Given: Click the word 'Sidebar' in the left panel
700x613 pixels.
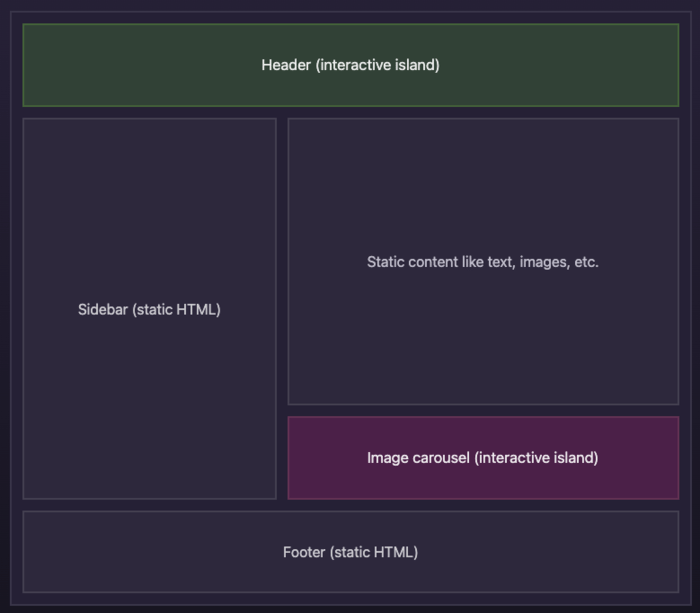Looking at the screenshot, I should point(103,309).
